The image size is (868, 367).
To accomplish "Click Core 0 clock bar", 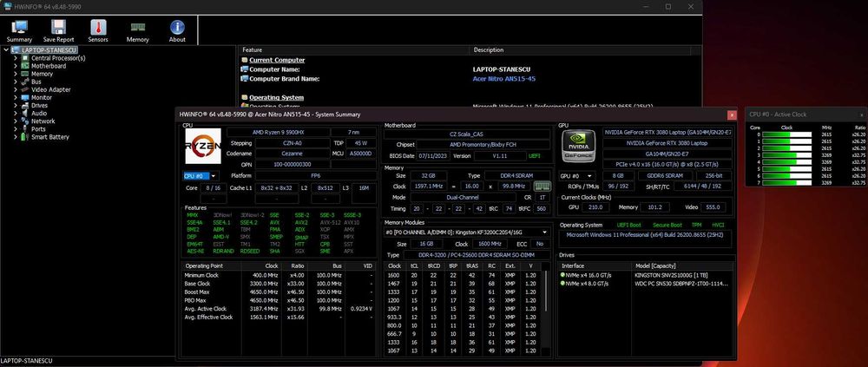I will pos(786,134).
